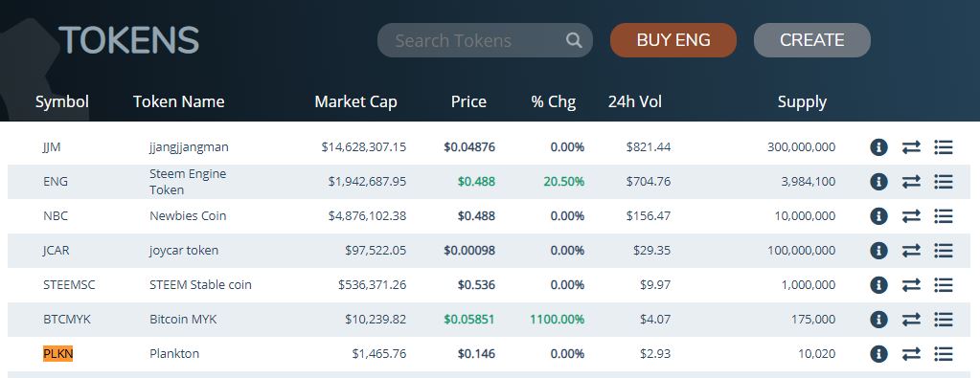Viewport: 980px width, 378px height.
Task: Open list icon for BTCMYK token
Action: click(x=944, y=320)
